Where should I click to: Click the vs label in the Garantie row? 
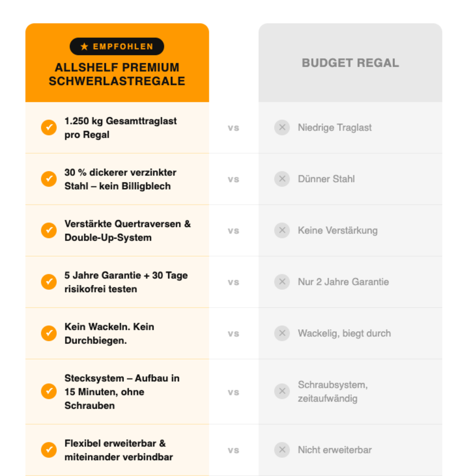click(233, 282)
